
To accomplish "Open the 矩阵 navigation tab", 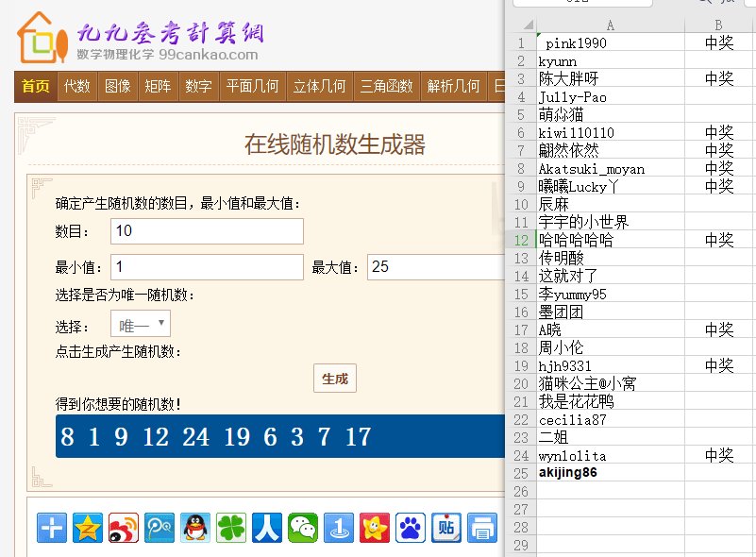I will click(159, 86).
